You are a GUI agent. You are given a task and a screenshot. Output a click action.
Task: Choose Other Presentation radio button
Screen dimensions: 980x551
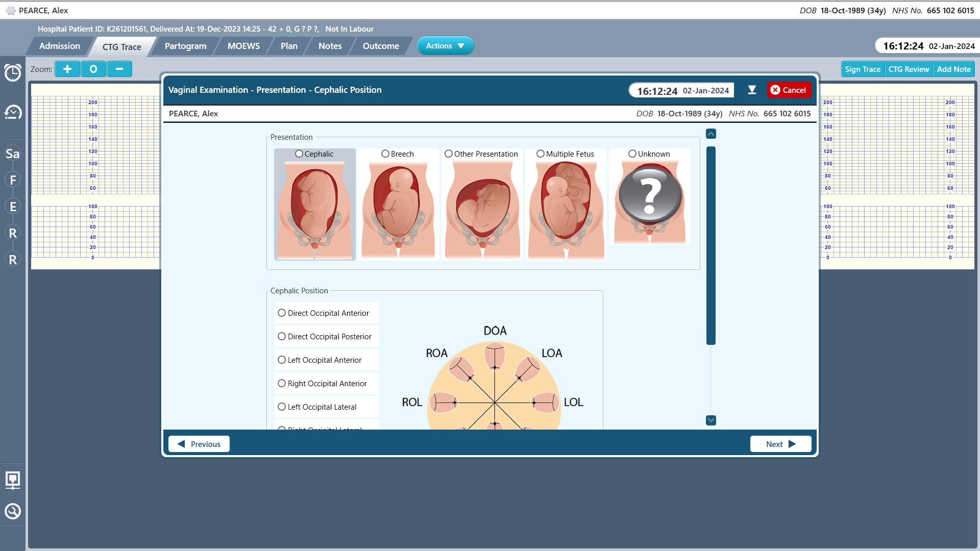pyautogui.click(x=449, y=154)
